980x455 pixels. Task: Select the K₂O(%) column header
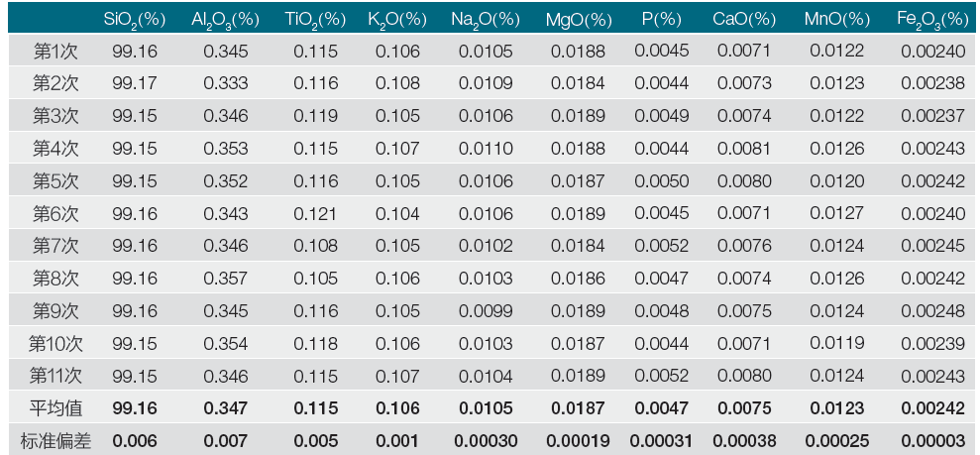click(x=396, y=20)
